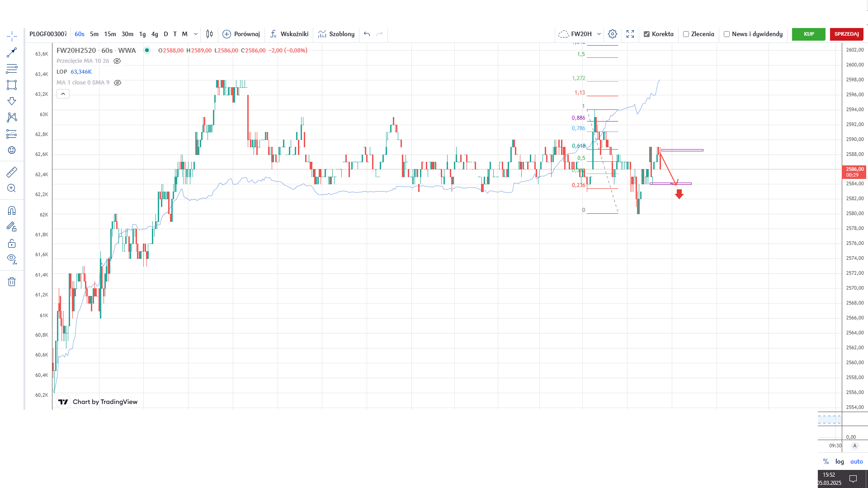
Task: Select the LOP indicator legend
Action: coord(74,72)
